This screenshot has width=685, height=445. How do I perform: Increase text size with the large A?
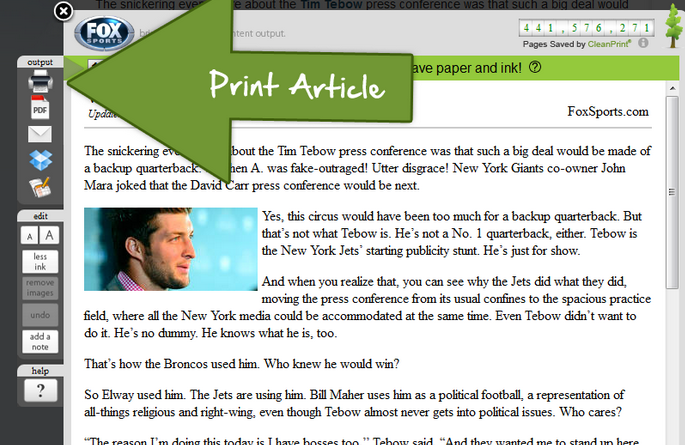tap(49, 235)
